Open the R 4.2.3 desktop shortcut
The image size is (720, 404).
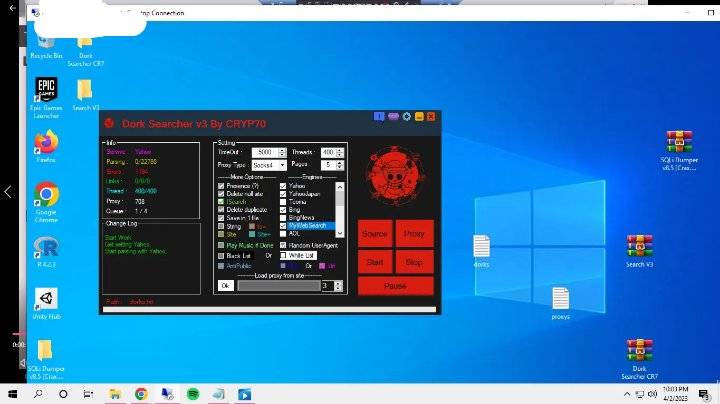click(46, 252)
